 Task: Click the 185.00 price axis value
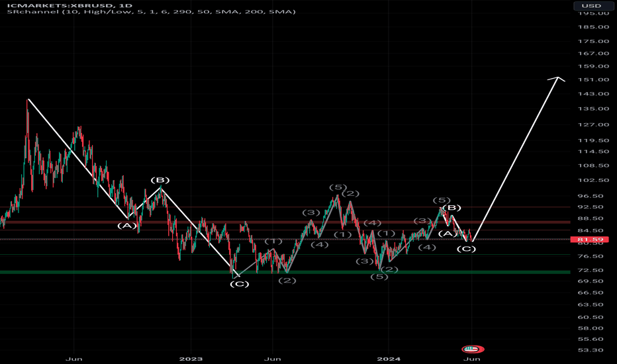(593, 26)
